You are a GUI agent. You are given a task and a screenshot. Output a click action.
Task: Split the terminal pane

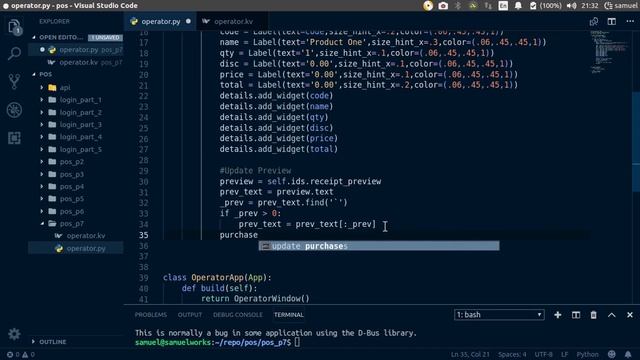click(576, 315)
